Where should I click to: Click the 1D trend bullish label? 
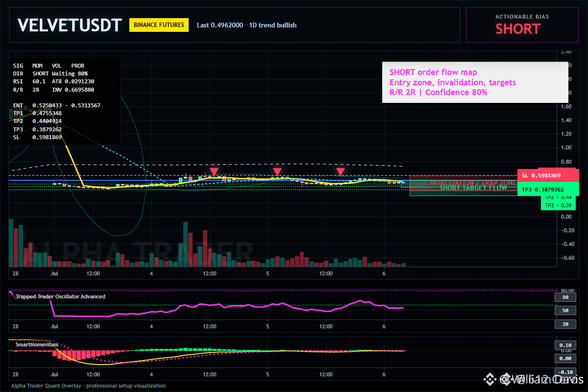click(x=273, y=25)
